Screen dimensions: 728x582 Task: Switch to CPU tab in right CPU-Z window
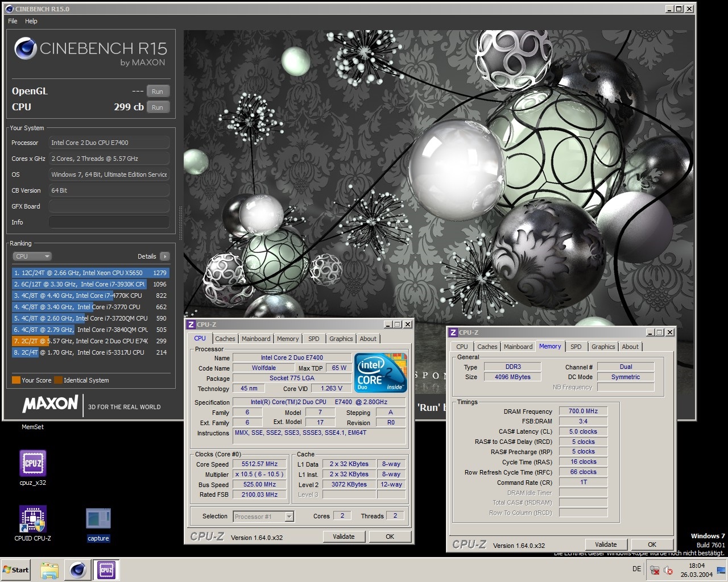[x=462, y=347]
